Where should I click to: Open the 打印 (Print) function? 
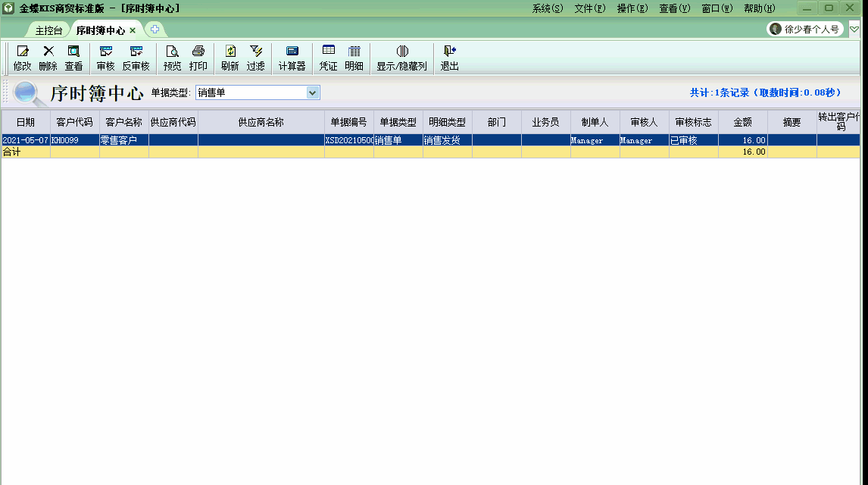[198, 58]
